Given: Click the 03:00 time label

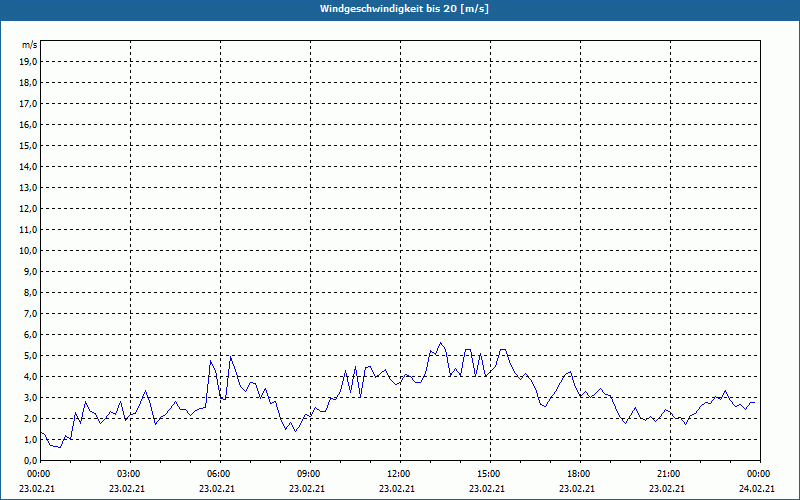Looking at the screenshot, I should tap(128, 474).
